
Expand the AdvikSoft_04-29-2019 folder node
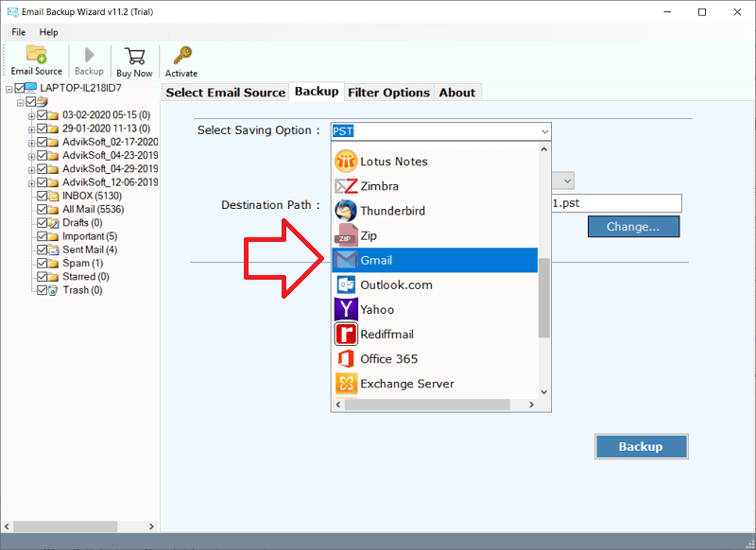(x=31, y=170)
